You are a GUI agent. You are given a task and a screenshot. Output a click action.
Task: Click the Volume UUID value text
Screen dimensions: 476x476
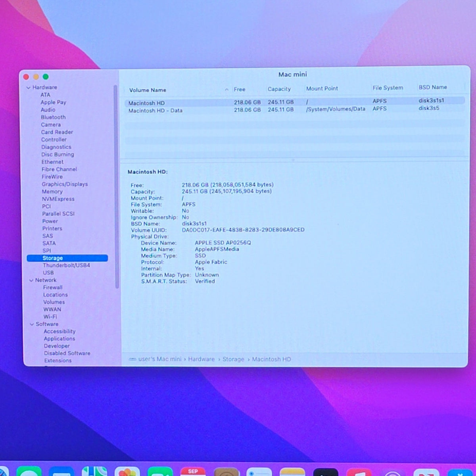click(x=243, y=230)
